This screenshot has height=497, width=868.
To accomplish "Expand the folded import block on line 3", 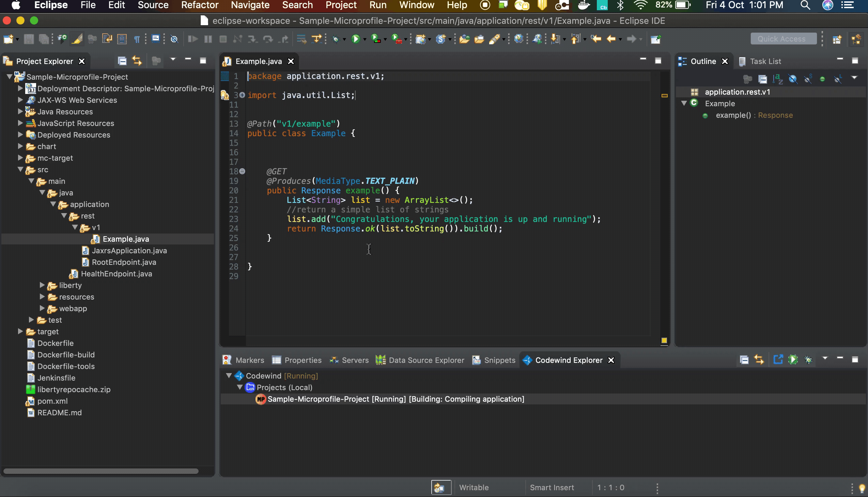I will 242,95.
